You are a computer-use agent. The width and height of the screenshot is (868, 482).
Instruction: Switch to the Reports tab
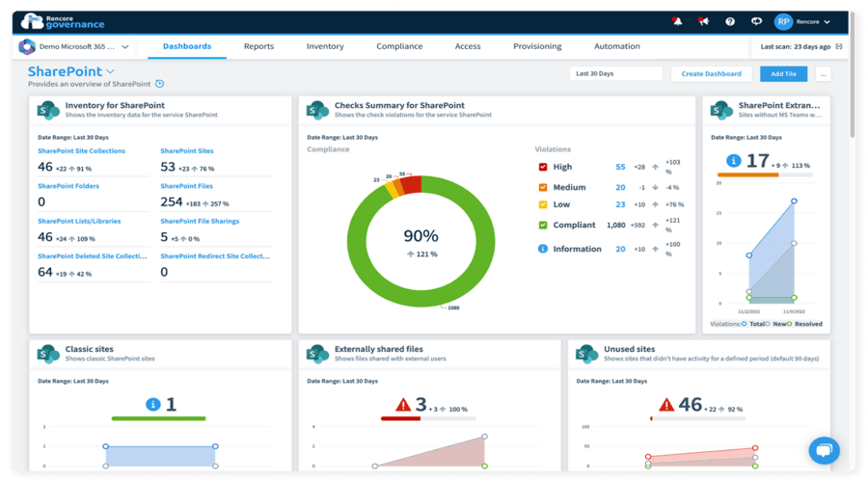(x=258, y=46)
